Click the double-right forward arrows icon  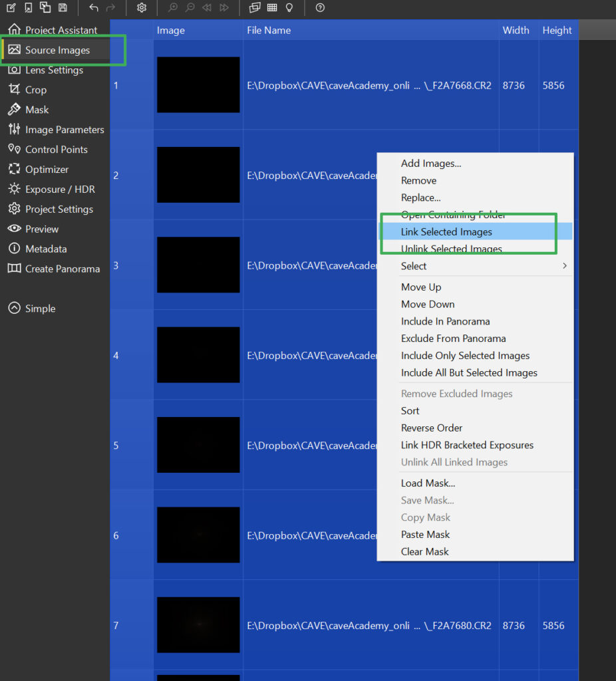coord(224,7)
